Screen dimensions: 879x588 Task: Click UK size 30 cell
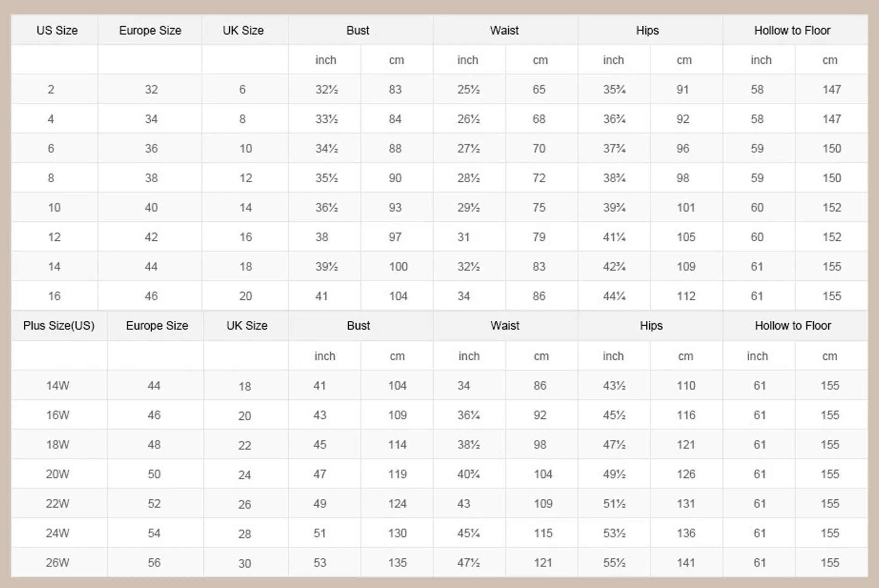tap(245, 563)
